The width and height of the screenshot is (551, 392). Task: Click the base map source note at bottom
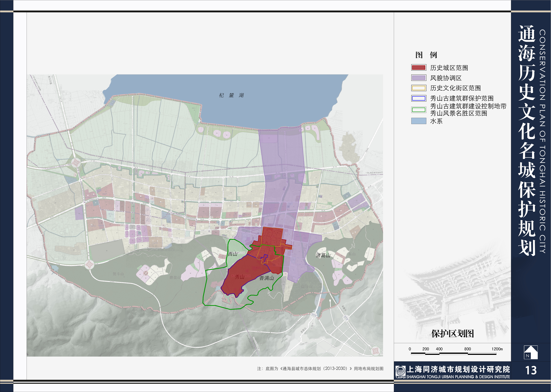pos(320,369)
